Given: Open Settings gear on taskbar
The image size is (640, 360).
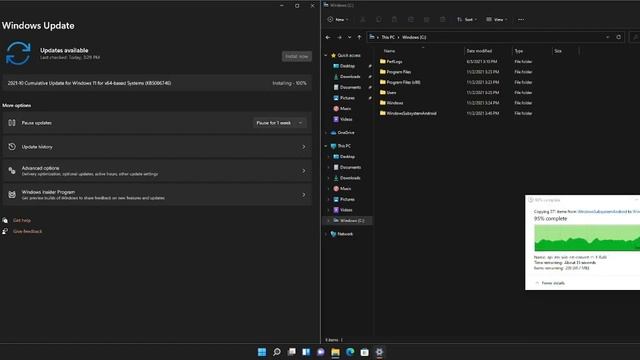Looking at the screenshot, I should (379, 352).
